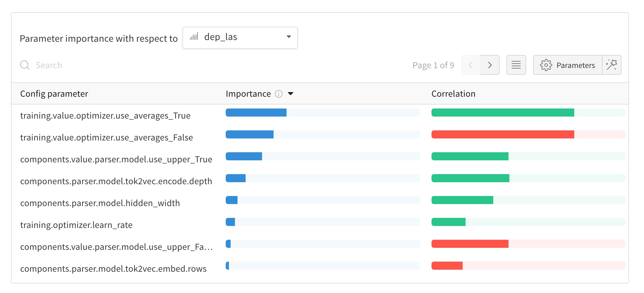This screenshot has width=644, height=293.
Task: Click the info icon beside Importance header
Action: [278, 94]
